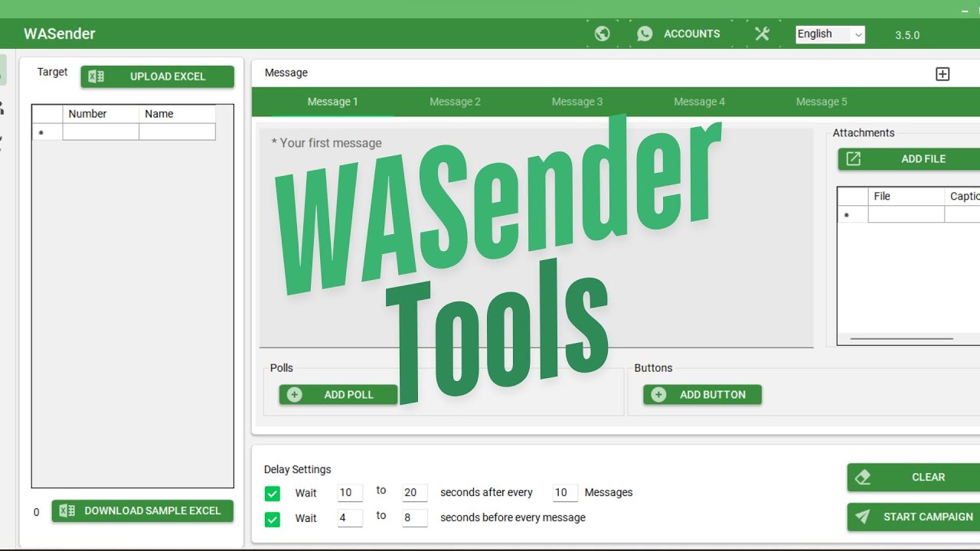
Task: Click plus icon on Add Poll
Action: click(x=295, y=394)
